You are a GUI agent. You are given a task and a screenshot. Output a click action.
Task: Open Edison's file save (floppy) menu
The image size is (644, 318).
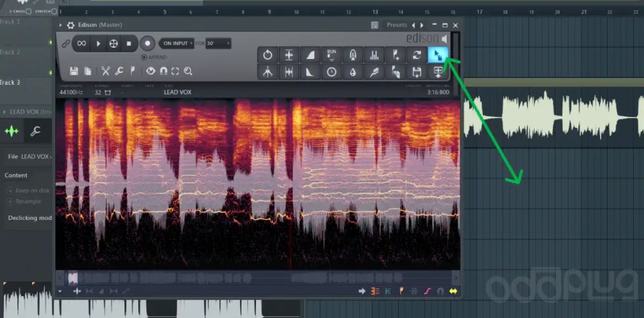pyautogui.click(x=74, y=72)
